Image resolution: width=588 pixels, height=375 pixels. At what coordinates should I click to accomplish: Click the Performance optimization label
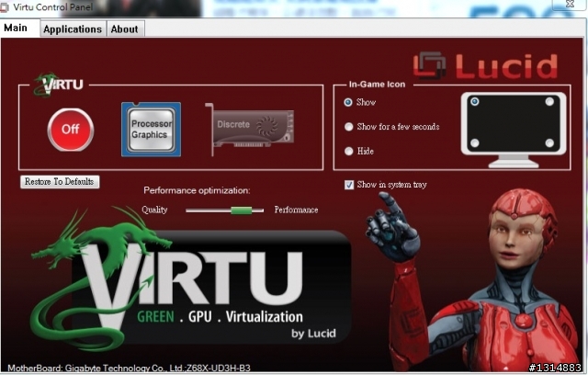tap(197, 190)
